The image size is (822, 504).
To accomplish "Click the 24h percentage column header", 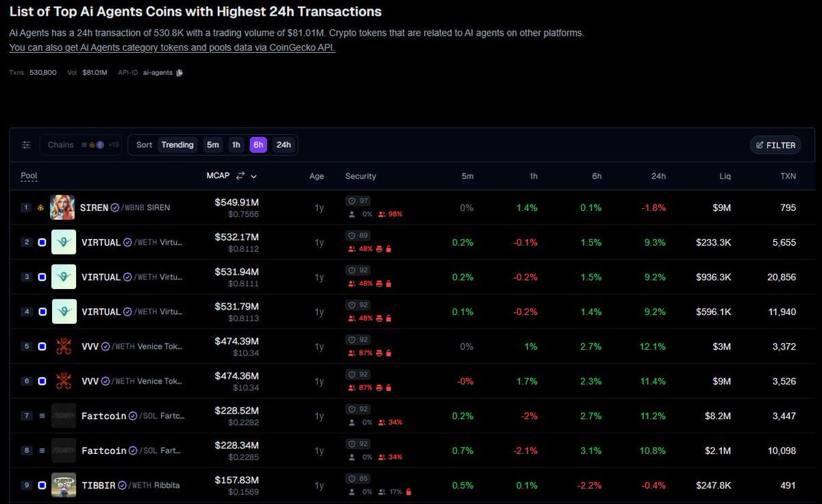I will tap(658, 176).
